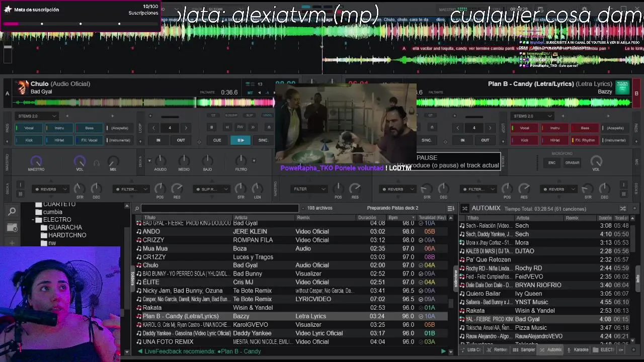The width and height of the screenshot is (644, 362).
Task: Halve deck B loop length with left arrow
Action: click(457, 128)
